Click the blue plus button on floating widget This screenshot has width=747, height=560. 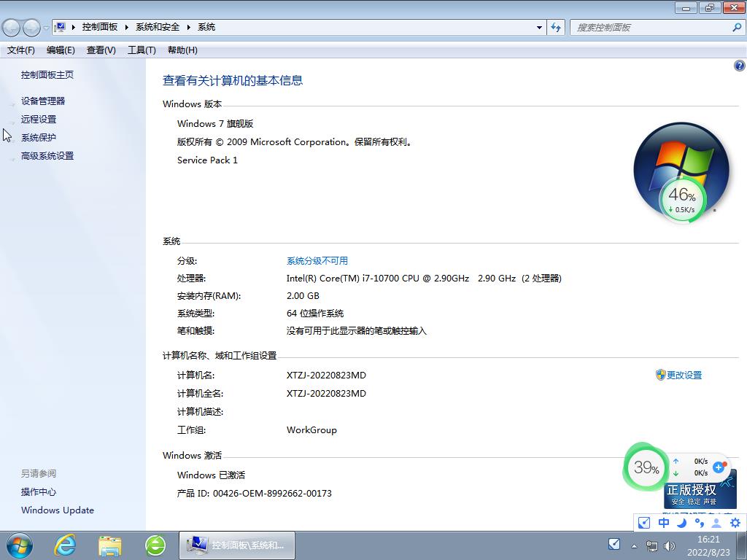click(719, 467)
